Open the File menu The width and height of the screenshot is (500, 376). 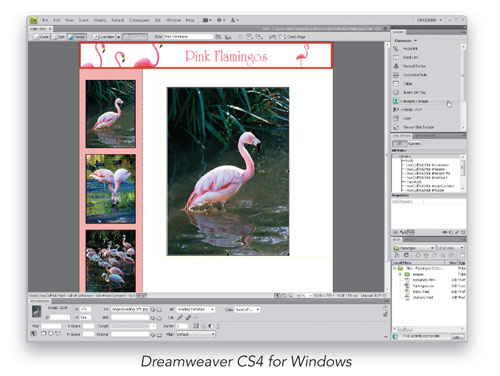[x=45, y=20]
